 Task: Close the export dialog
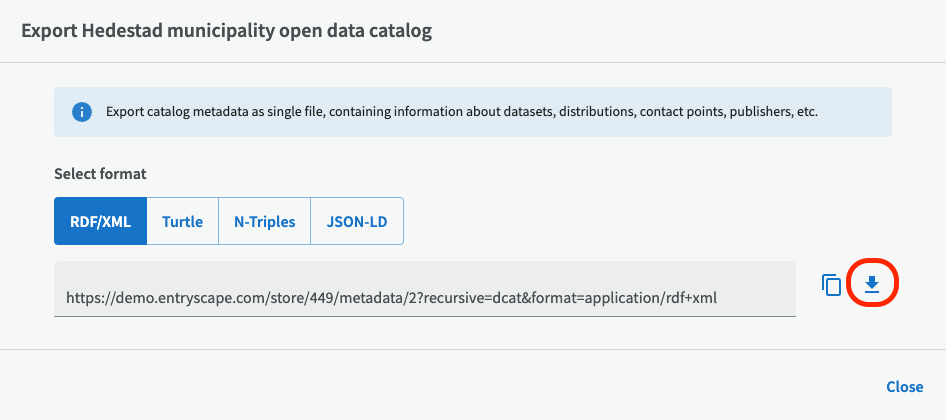click(x=904, y=387)
